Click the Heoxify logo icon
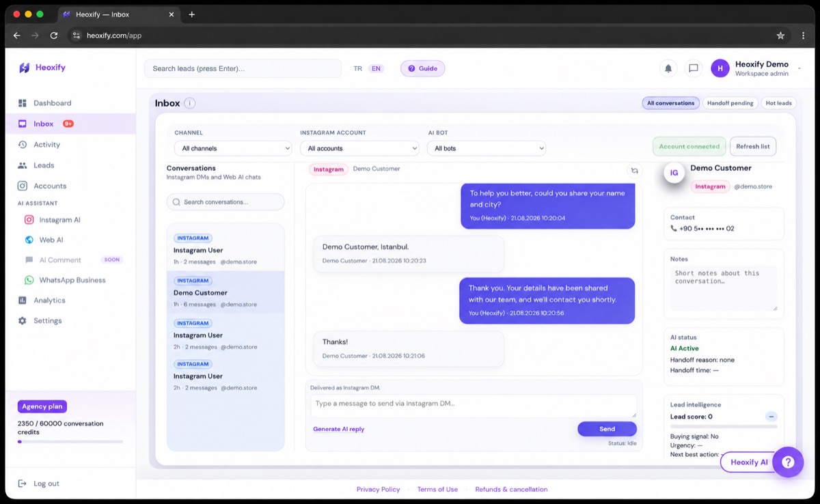Screen dimensions: 820x504 tap(25, 68)
